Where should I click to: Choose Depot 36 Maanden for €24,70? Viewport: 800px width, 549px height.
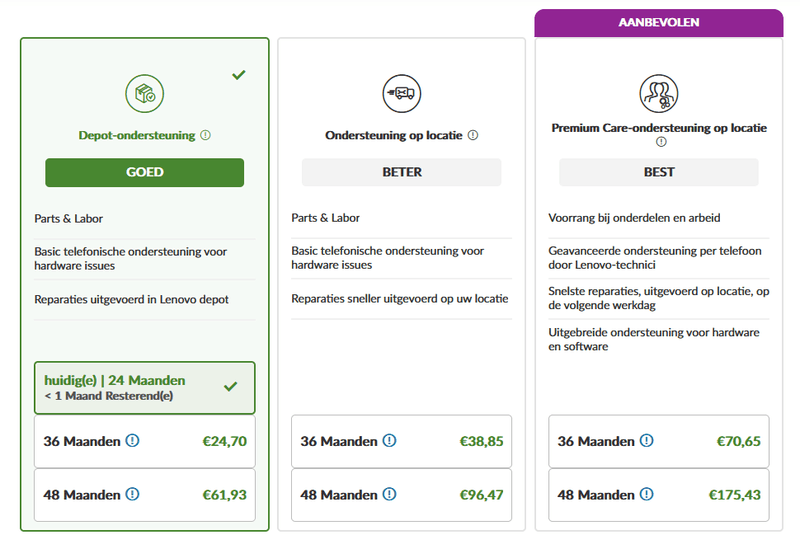point(144,441)
